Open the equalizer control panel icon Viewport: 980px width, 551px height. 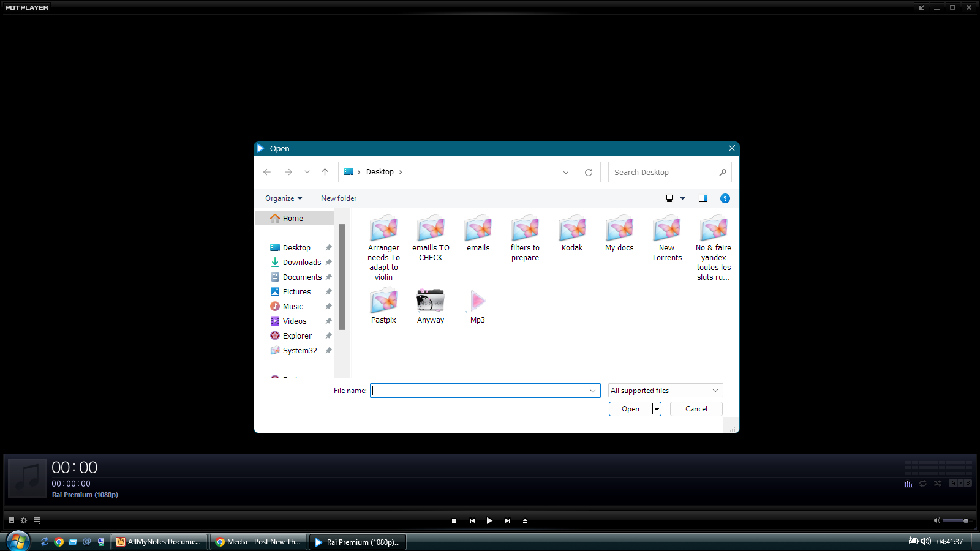(x=908, y=484)
